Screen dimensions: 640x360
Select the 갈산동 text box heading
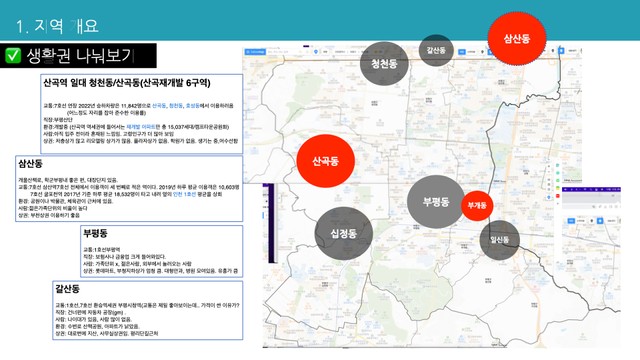pyautogui.click(x=67, y=289)
